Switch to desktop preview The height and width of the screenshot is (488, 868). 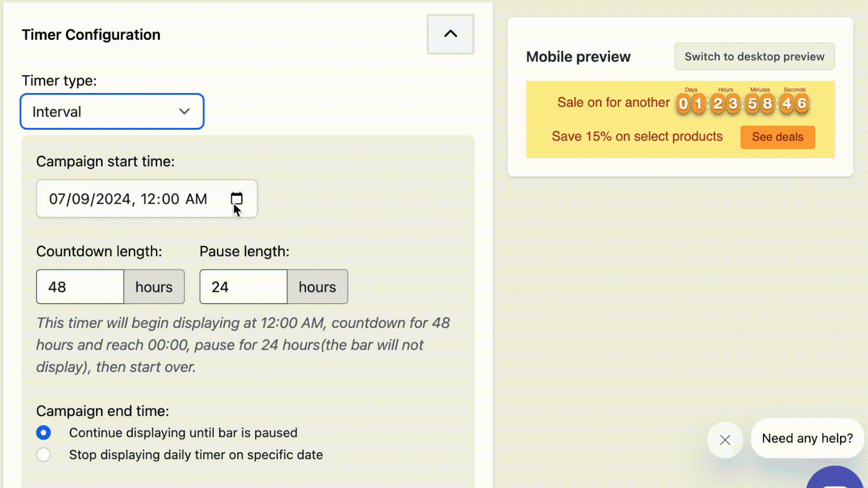[755, 56]
